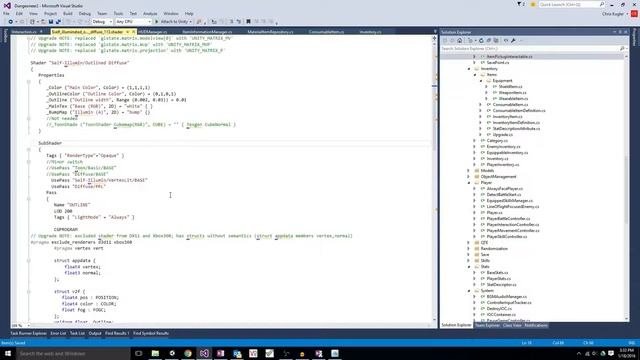Click the Task View taskbar icon
The width and height of the screenshot is (640, 360).
[x=138, y=353]
